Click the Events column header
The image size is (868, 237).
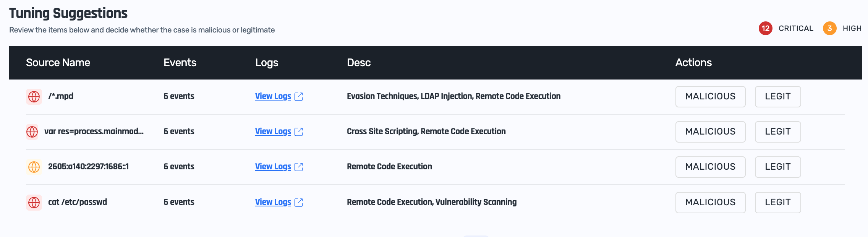click(x=180, y=63)
